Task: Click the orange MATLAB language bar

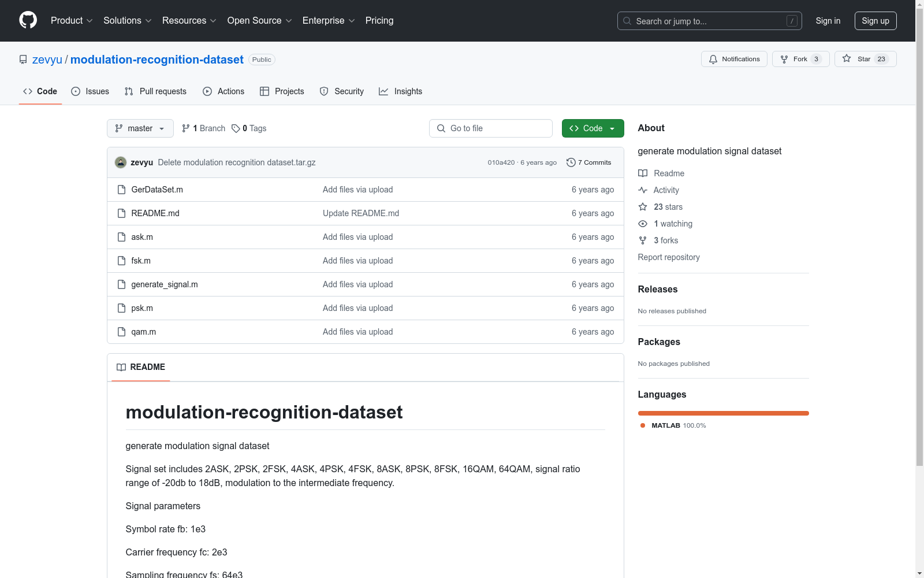Action: (x=723, y=413)
